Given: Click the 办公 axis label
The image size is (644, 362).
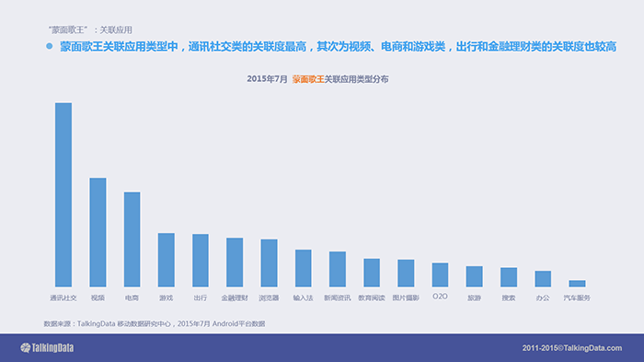Looking at the screenshot, I should (543, 298).
